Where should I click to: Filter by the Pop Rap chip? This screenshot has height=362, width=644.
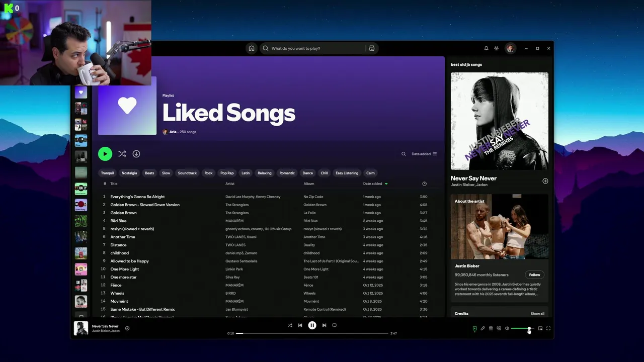227,173
